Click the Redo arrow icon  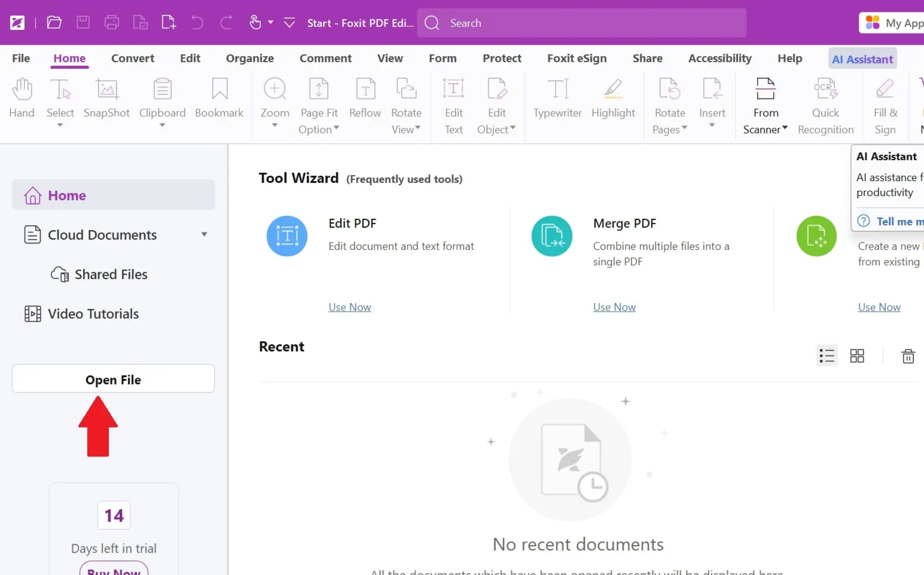(x=226, y=23)
